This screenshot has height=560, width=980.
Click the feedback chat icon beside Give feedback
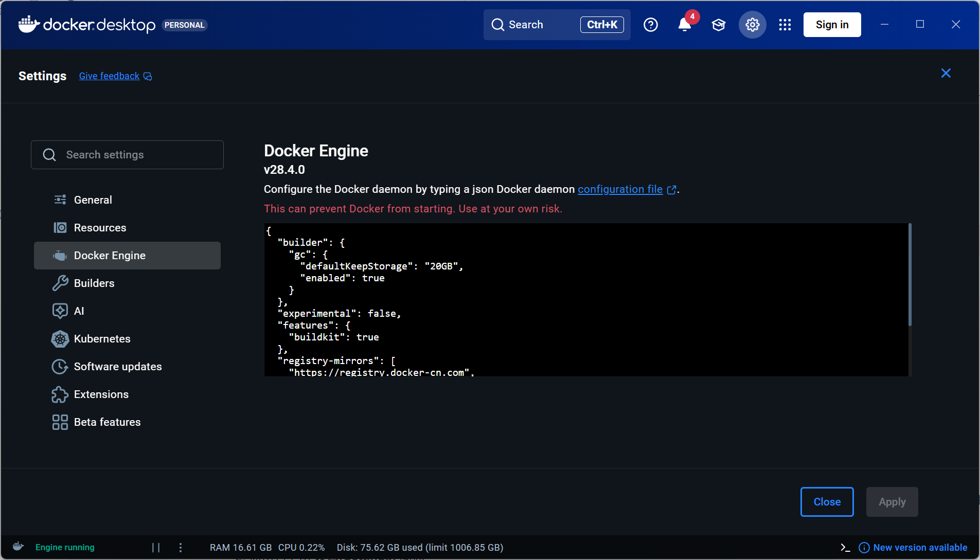148,77
